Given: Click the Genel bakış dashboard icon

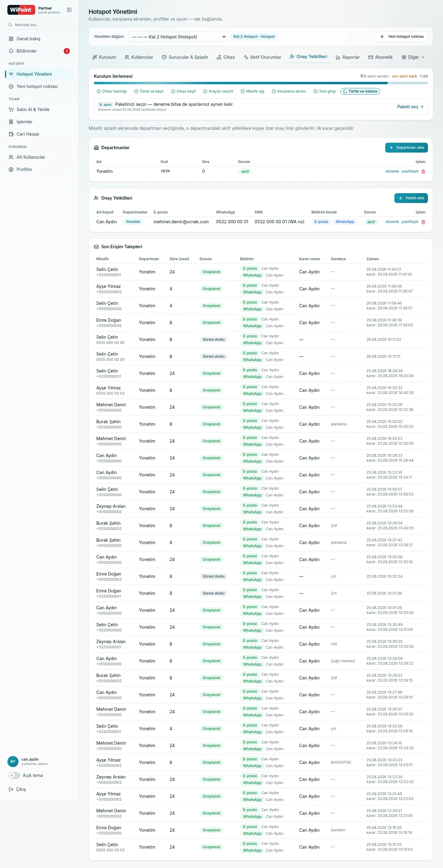Looking at the screenshot, I should pyautogui.click(x=11, y=39).
